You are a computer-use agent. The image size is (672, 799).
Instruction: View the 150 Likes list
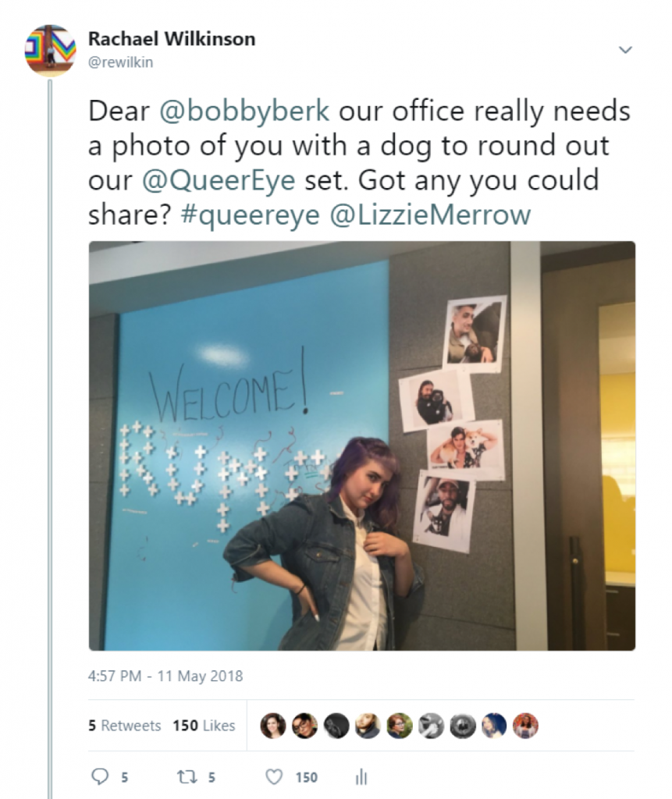204,726
